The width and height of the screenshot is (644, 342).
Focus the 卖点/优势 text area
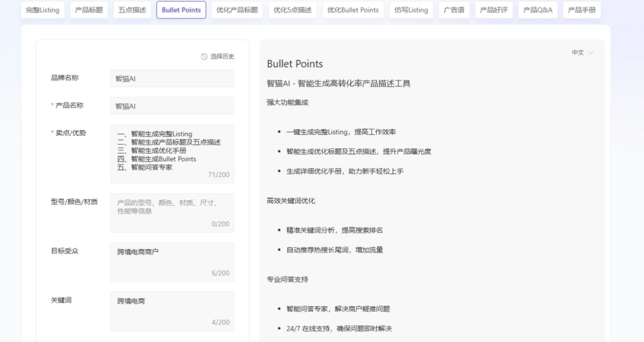pyautogui.click(x=172, y=154)
